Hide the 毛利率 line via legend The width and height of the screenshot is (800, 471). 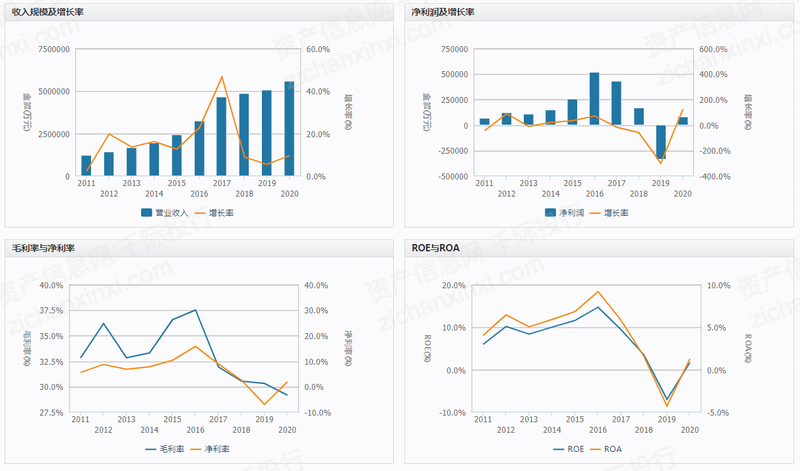pos(165,449)
